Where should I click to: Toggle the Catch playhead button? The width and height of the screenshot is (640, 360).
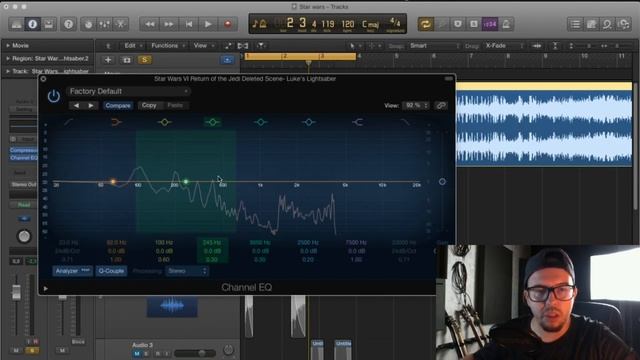260,46
